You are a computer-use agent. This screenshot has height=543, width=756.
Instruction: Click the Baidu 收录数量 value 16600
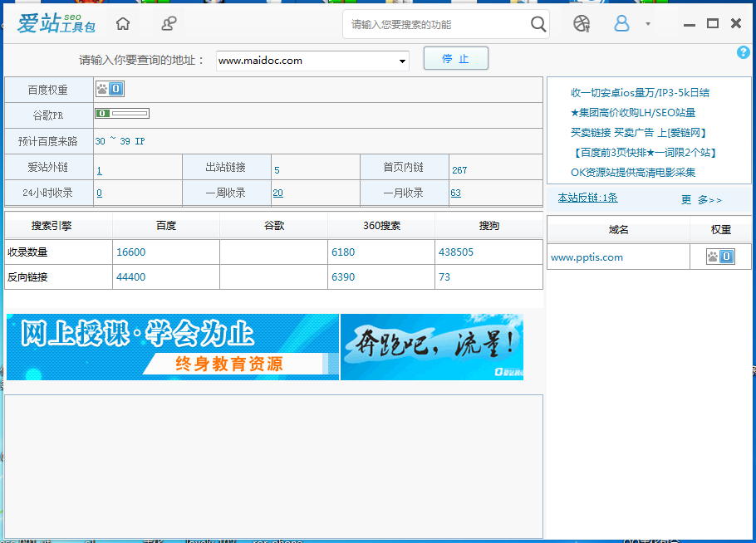click(130, 252)
